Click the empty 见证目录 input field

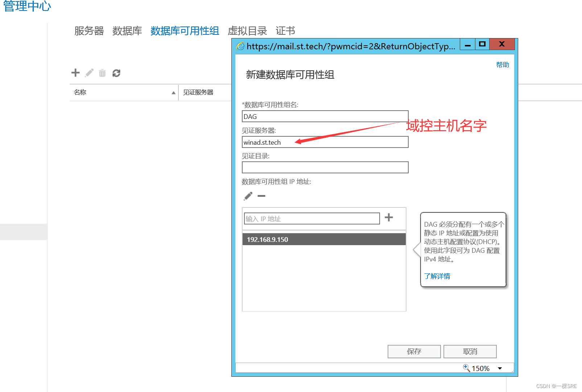coord(325,168)
